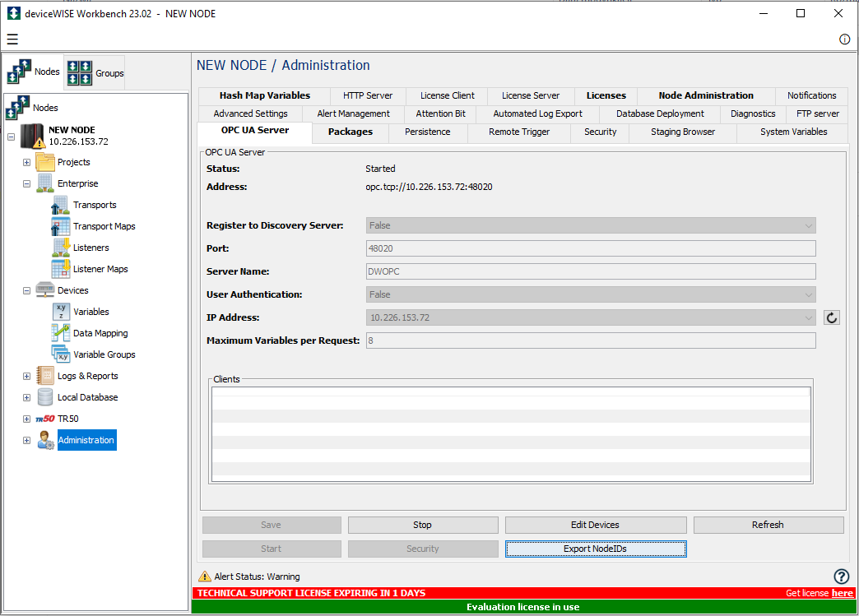The width and height of the screenshot is (859, 616).
Task: Click the Transports icon
Action: pos(60,205)
